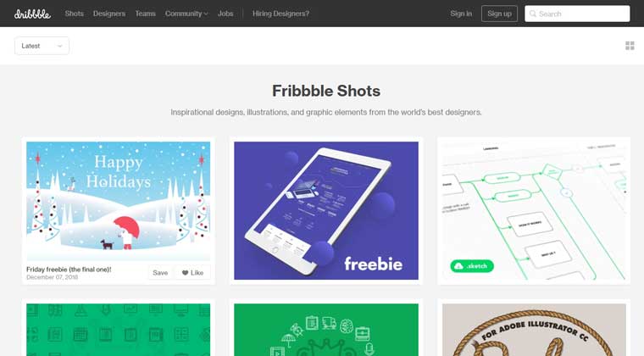Click the dribbble logo
Screen dimensions: 644x356
tap(32, 14)
